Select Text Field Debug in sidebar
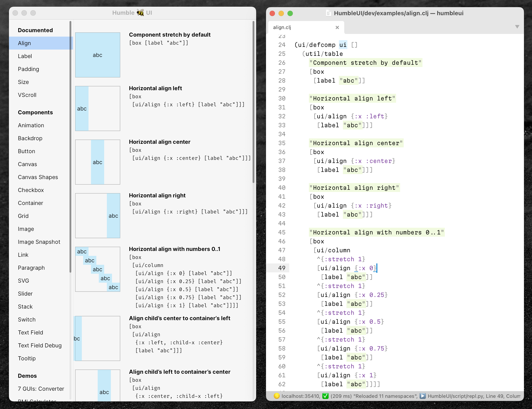Screen dimensions: 532x409 (40, 345)
